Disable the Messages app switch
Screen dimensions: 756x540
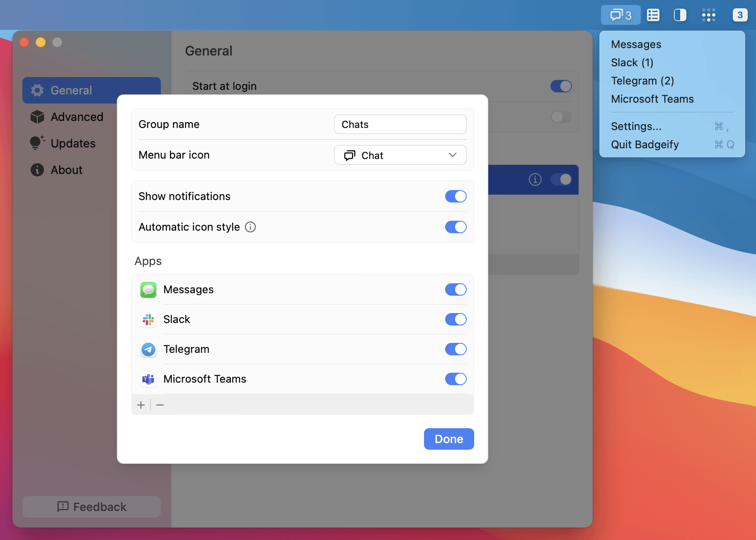tap(456, 289)
